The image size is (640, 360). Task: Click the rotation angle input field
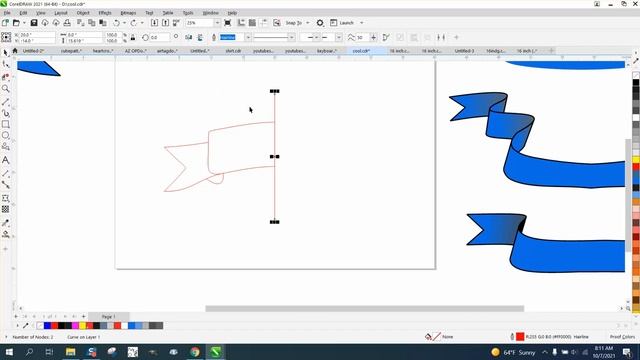pos(159,38)
